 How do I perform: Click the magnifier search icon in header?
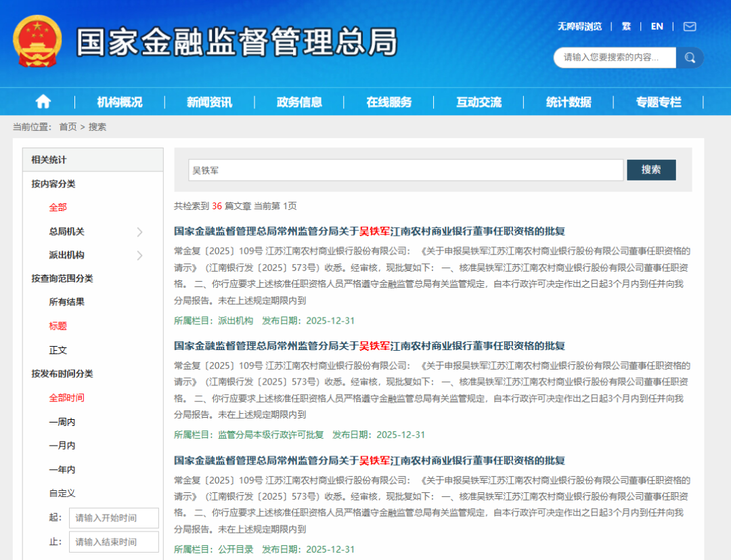[690, 58]
